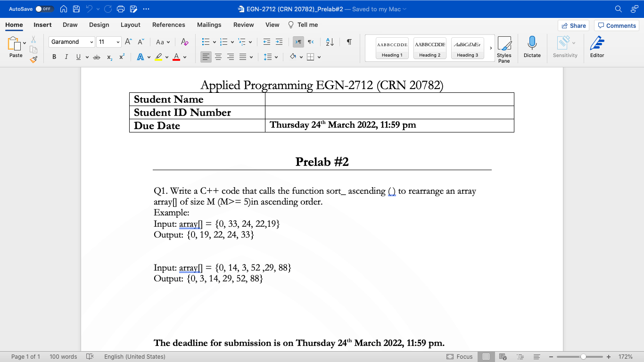
Task: Toggle bold formatting
Action: tap(54, 57)
